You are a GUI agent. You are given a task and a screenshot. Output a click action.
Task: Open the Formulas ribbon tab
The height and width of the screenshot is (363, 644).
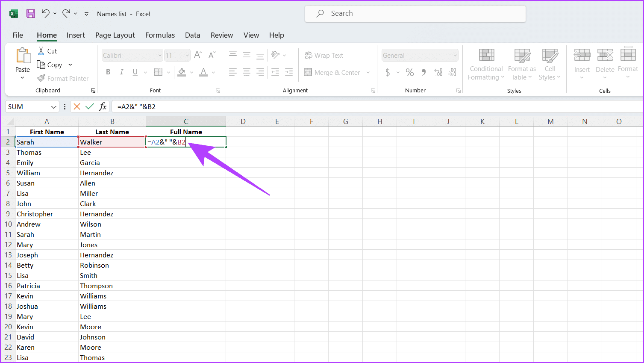click(x=160, y=35)
